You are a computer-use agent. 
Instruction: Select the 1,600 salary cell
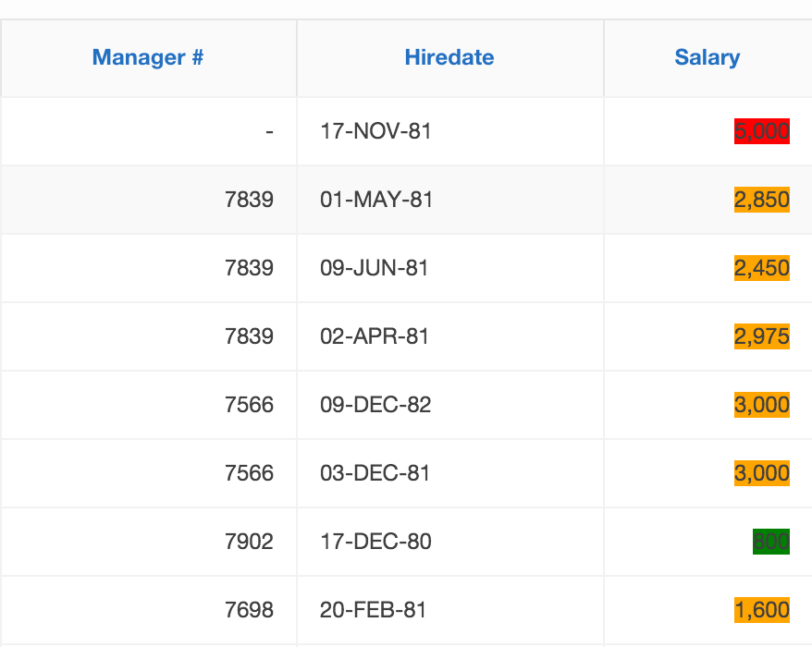coord(761,610)
